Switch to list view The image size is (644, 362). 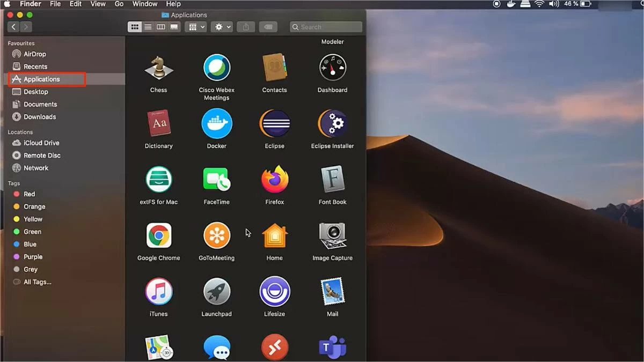148,26
